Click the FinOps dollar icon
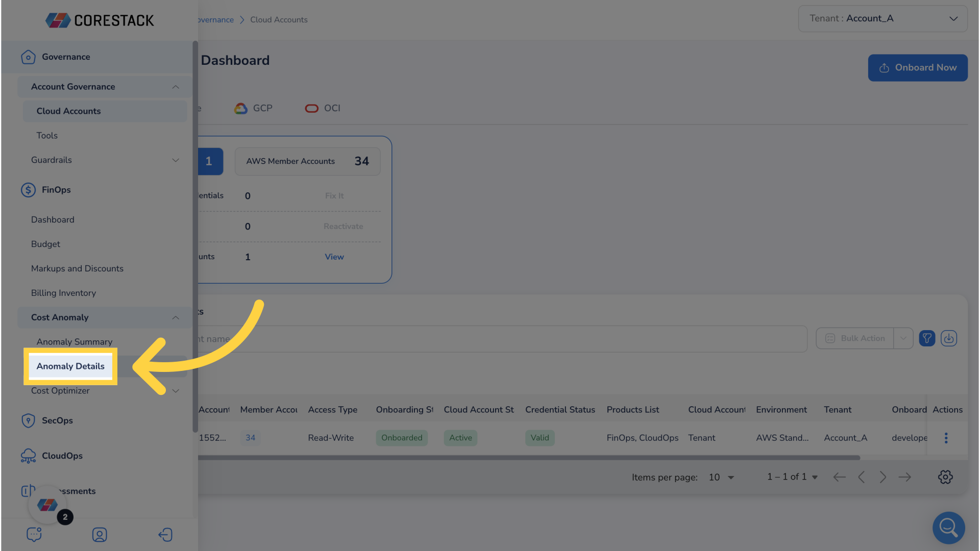This screenshot has width=980, height=551. (28, 190)
